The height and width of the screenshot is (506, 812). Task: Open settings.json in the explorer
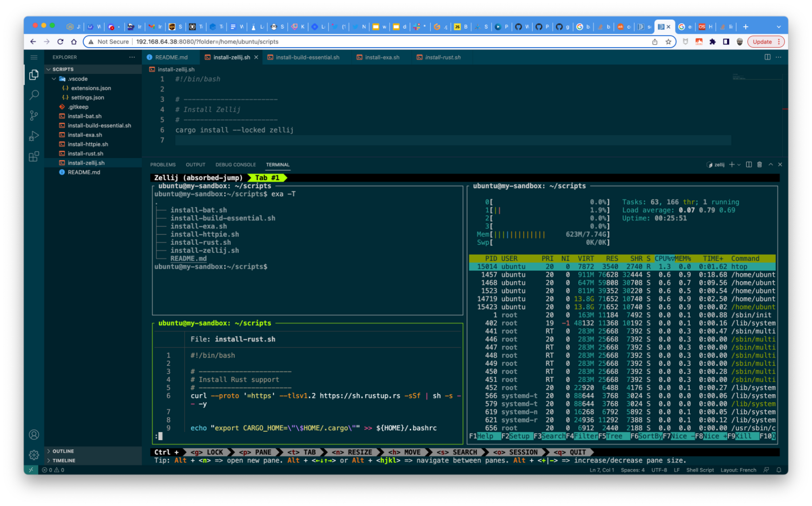tap(93, 97)
